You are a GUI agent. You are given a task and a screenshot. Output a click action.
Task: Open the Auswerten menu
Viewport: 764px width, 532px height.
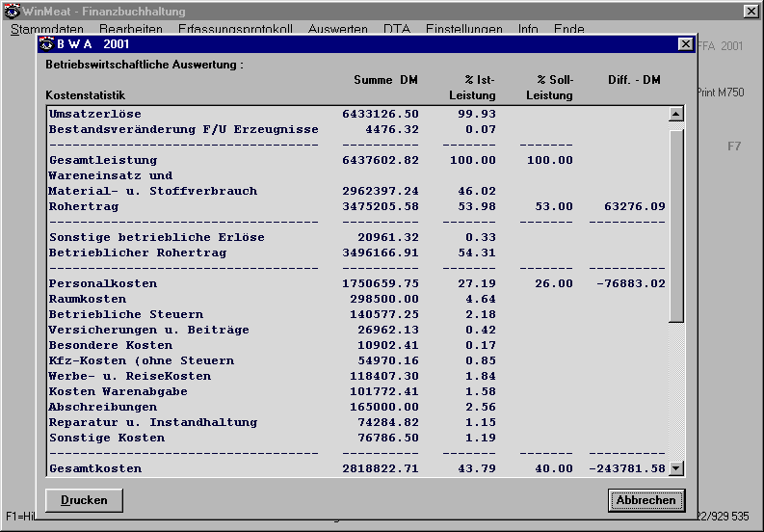[337, 30]
